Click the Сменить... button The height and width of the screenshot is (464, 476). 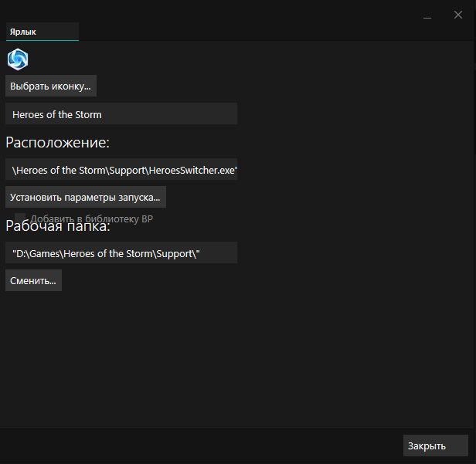point(34,280)
